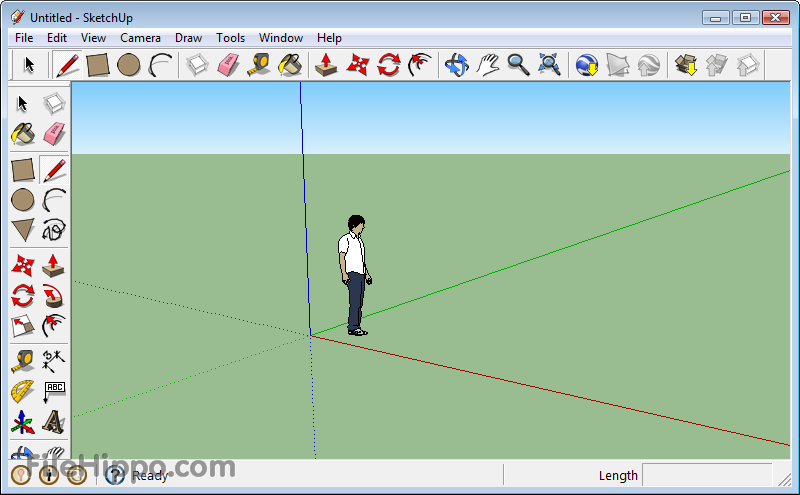Select the ABC Text label tool
This screenshot has width=800, height=495.
coord(54,392)
